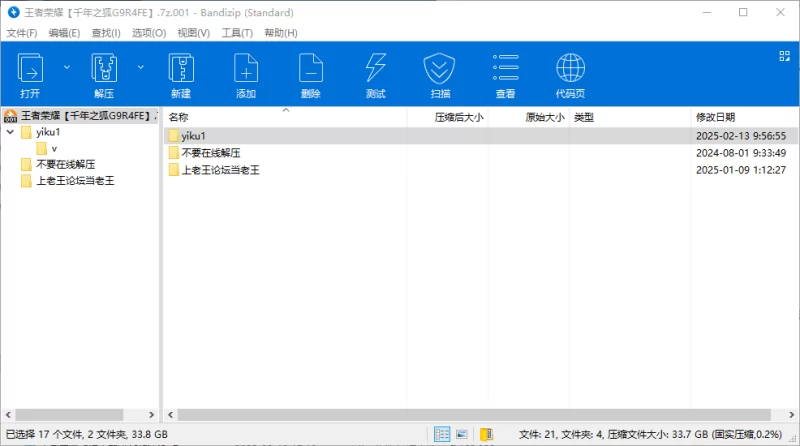800x446 pixels.
Task: Select 上老王论坛当老王 row in file list
Action: tap(481, 170)
